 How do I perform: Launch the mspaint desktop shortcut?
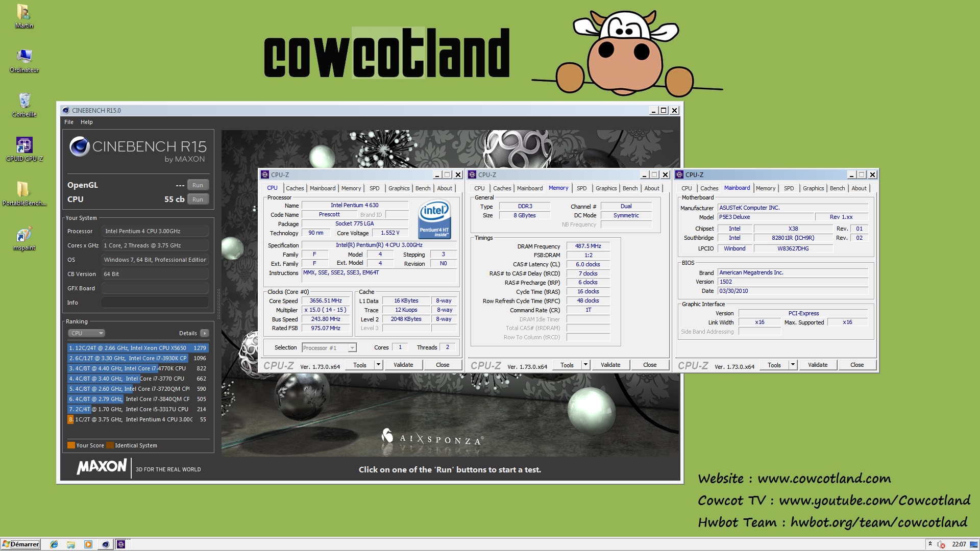24,238
